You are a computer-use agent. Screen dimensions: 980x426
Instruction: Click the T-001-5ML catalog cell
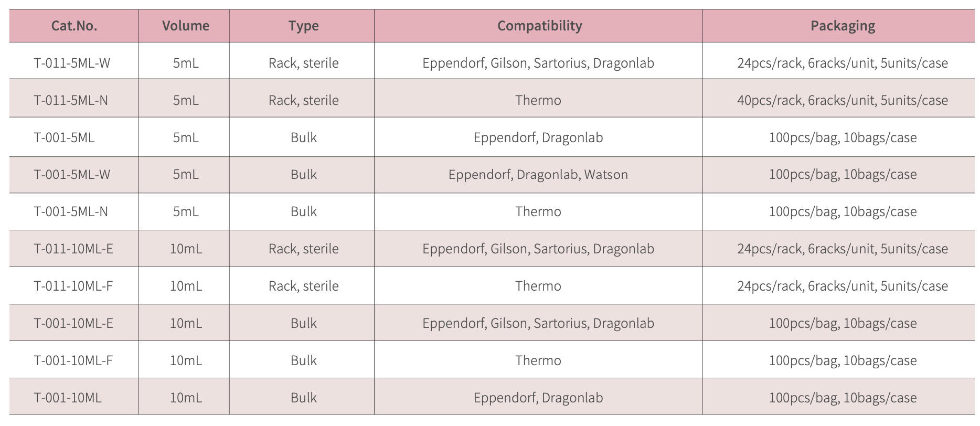click(x=64, y=137)
